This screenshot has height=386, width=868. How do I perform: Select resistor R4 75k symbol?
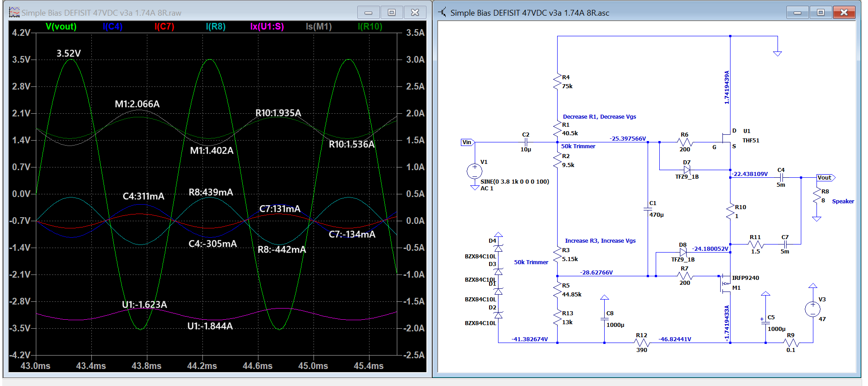click(557, 82)
